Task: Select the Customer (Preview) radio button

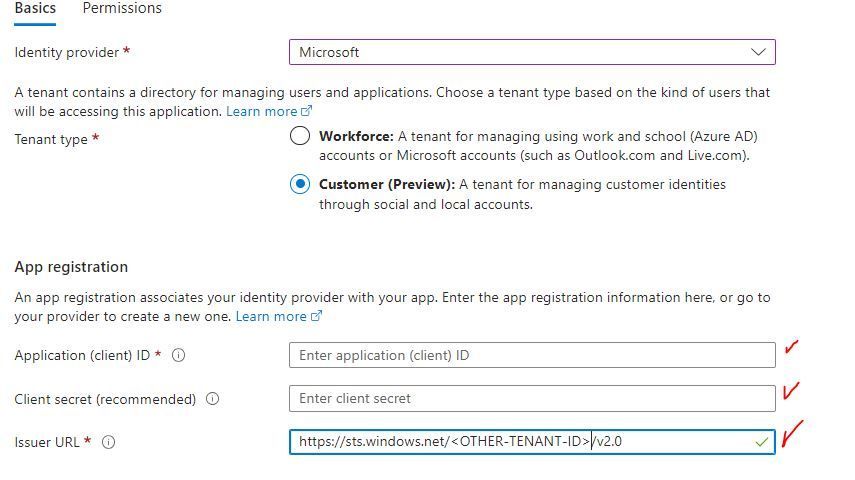Action: pyautogui.click(x=300, y=185)
